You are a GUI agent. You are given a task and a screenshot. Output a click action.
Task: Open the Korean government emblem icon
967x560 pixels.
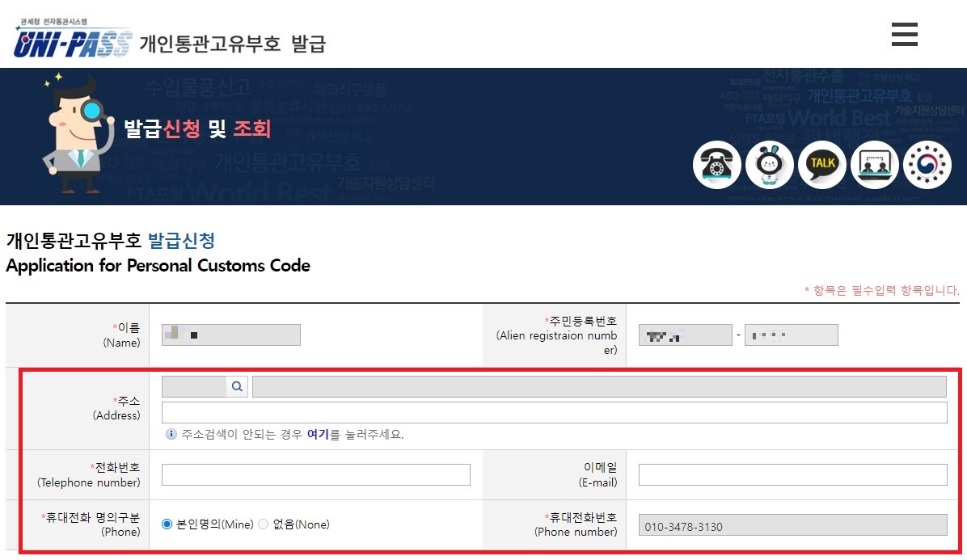tap(927, 163)
